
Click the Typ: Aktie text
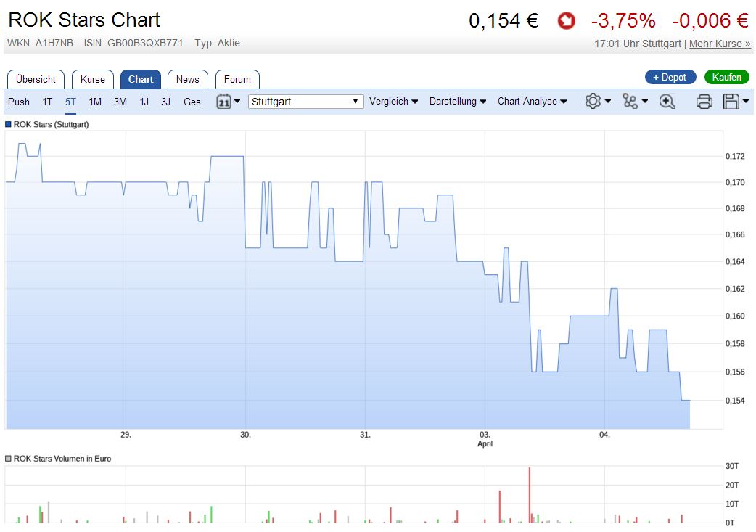coord(218,43)
